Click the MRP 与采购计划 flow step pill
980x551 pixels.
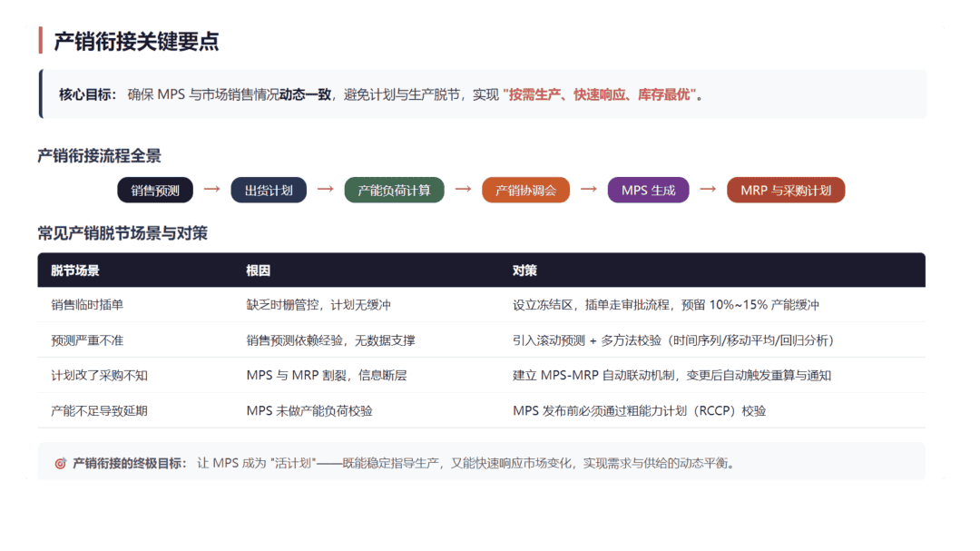coord(786,190)
